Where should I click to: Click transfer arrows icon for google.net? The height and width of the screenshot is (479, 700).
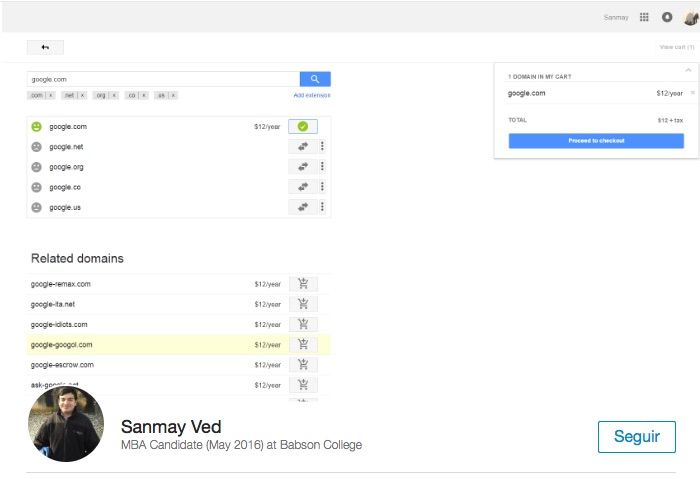tap(303, 146)
